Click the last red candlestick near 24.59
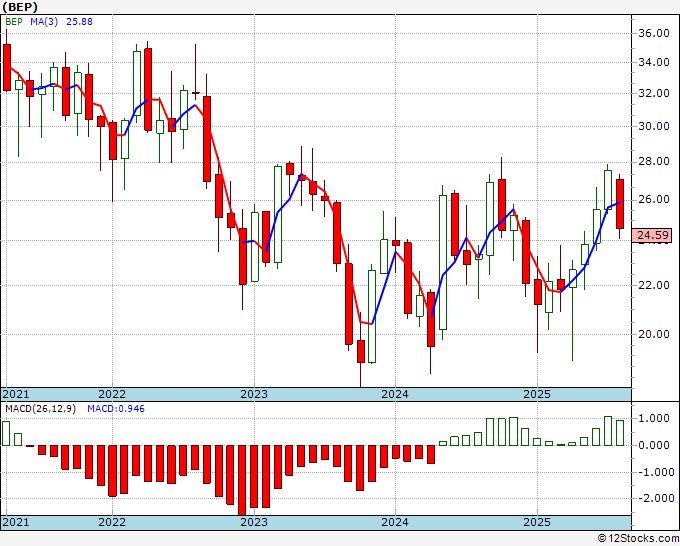This screenshot has width=680, height=546. 620,204
